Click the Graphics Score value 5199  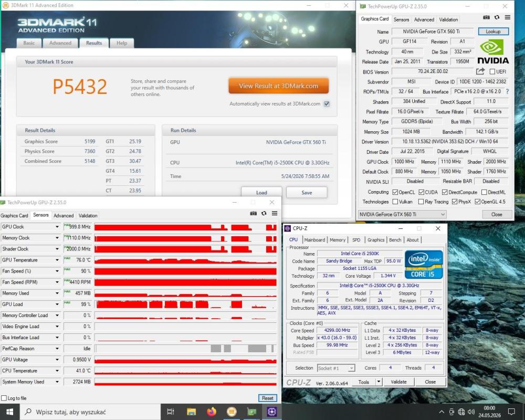point(90,141)
